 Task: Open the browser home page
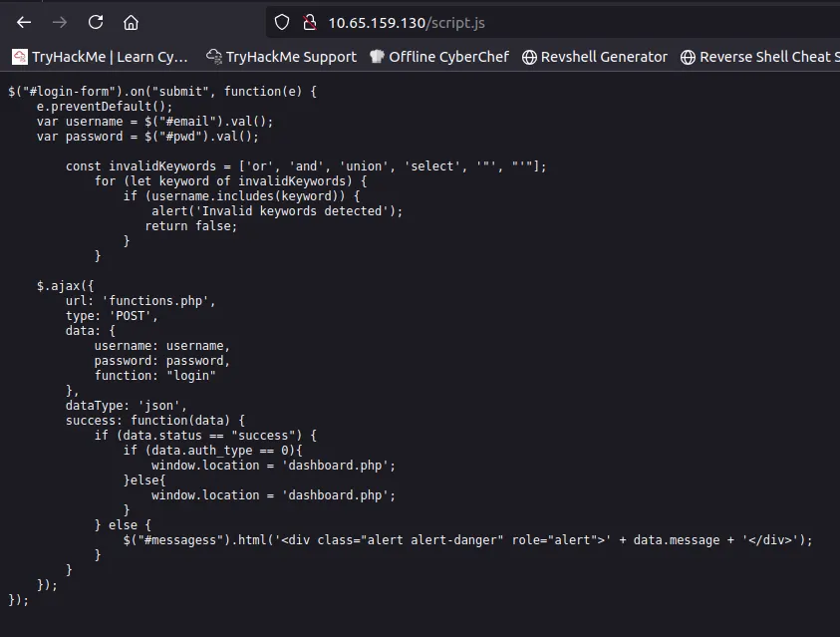(x=132, y=22)
